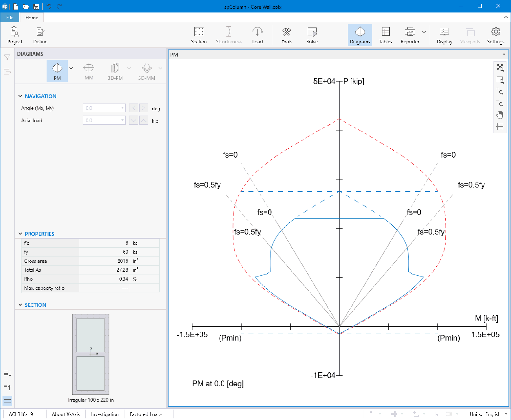Viewport: 511px width, 420px height.
Task: Open the Display options icon
Action: (444, 35)
